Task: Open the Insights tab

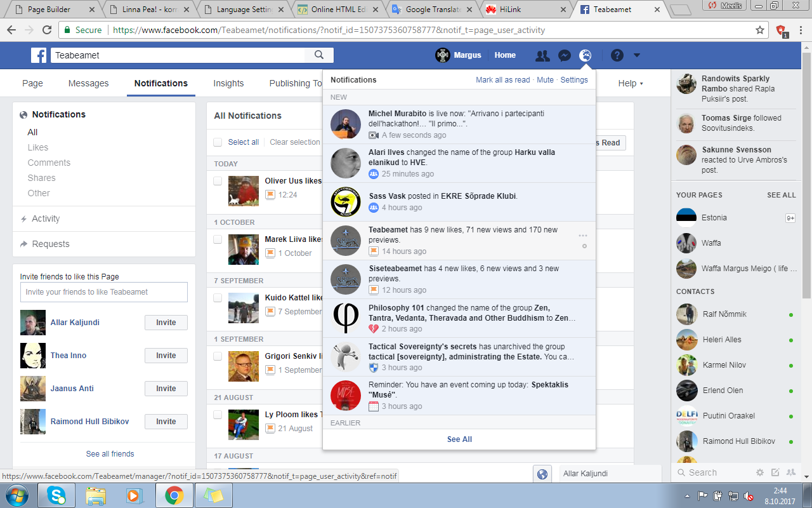Action: coord(228,83)
